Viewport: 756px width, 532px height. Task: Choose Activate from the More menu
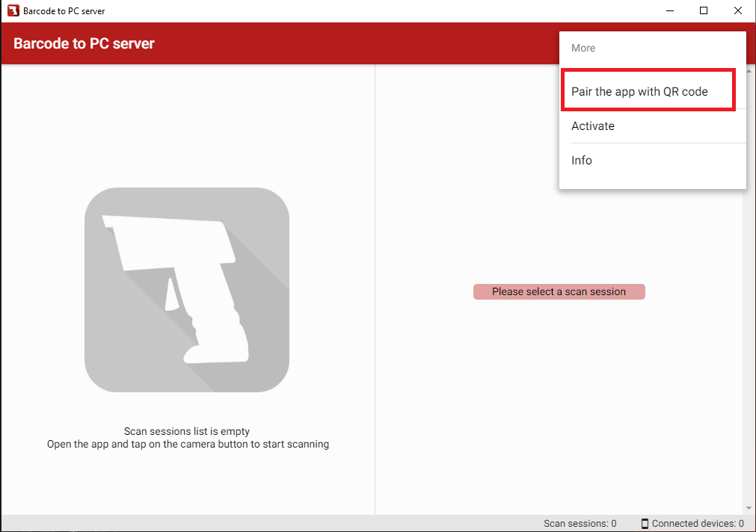pos(652,126)
